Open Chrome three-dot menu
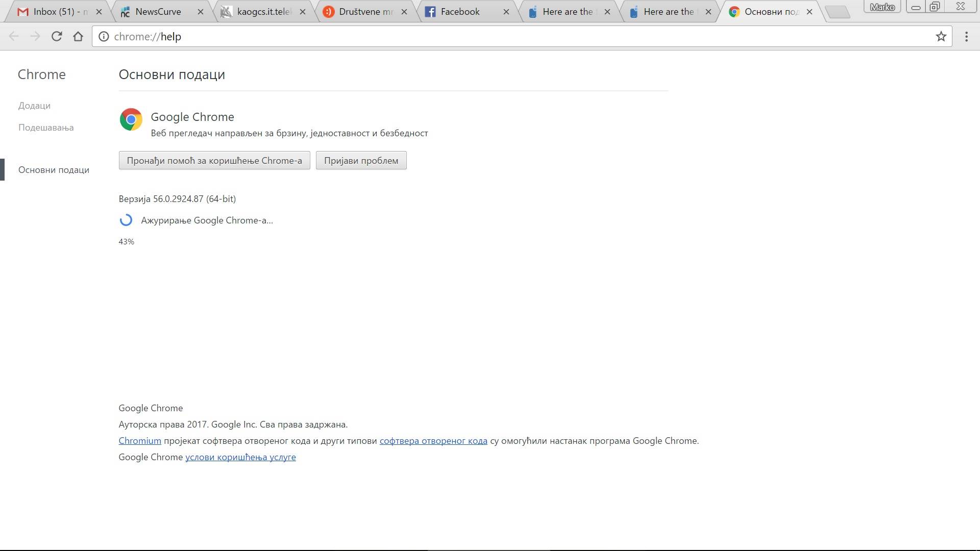The width and height of the screenshot is (980, 551). (966, 36)
